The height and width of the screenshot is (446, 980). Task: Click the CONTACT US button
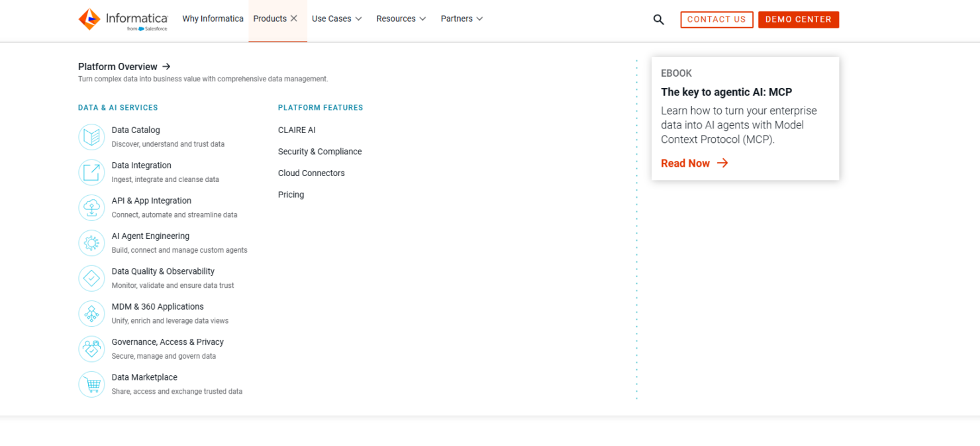pyautogui.click(x=716, y=20)
